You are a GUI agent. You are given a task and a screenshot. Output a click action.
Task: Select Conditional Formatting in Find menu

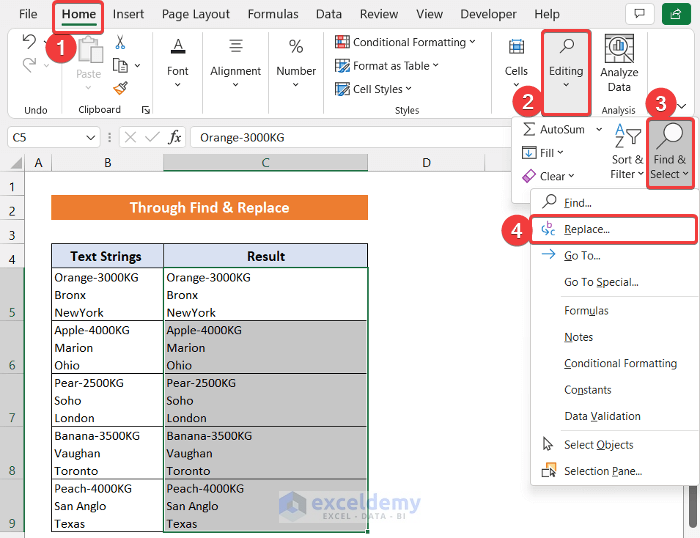point(614,363)
